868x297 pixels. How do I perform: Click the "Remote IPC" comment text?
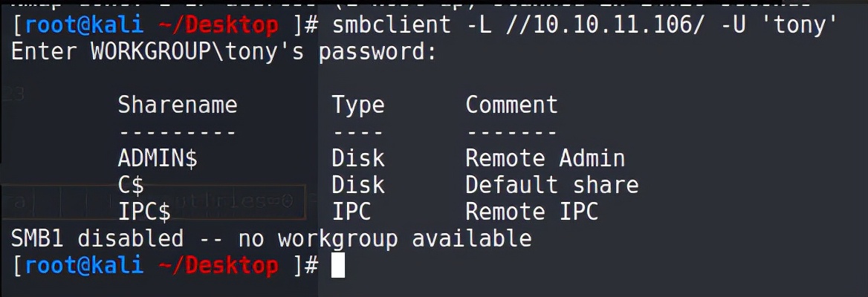point(531,212)
